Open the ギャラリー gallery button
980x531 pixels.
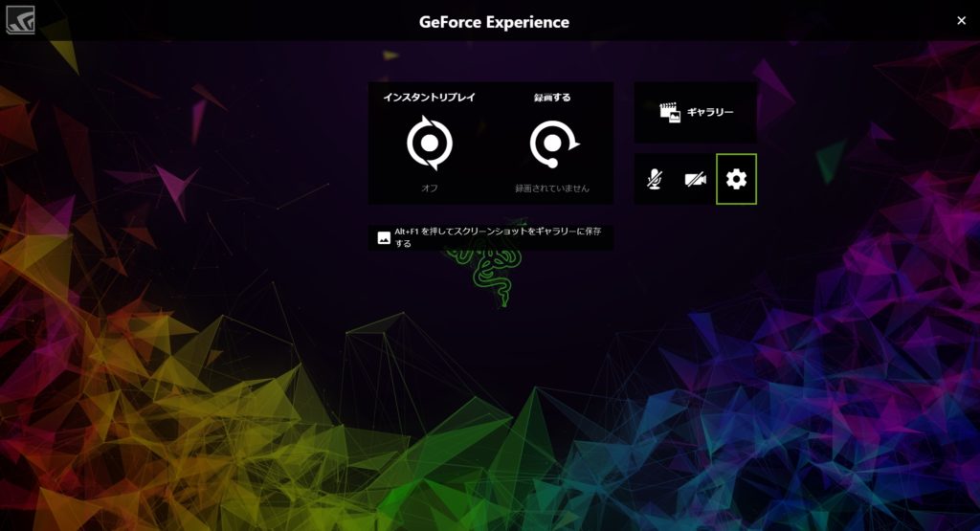click(696, 113)
